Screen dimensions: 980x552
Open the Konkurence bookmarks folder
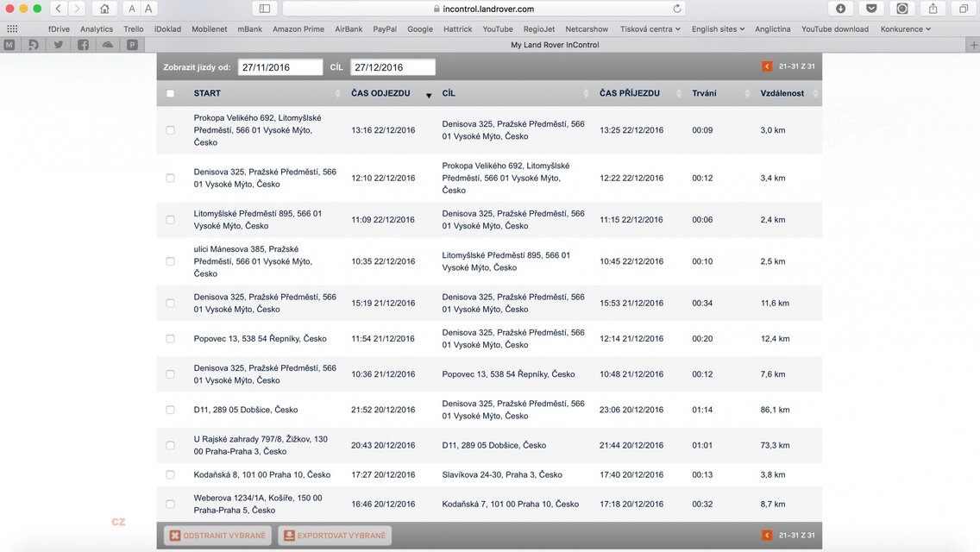905,28
